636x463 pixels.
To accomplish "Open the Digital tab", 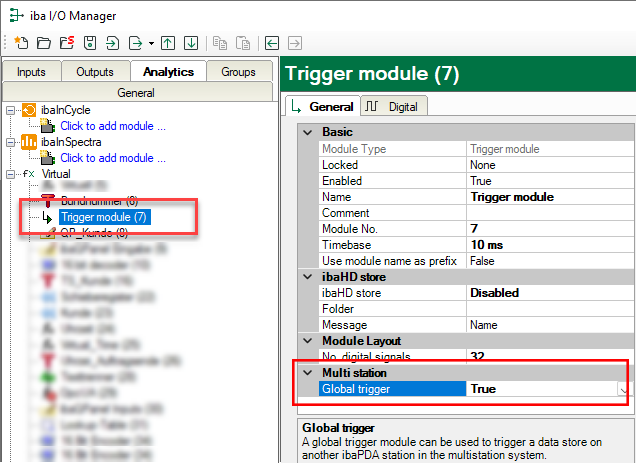I will click(394, 106).
